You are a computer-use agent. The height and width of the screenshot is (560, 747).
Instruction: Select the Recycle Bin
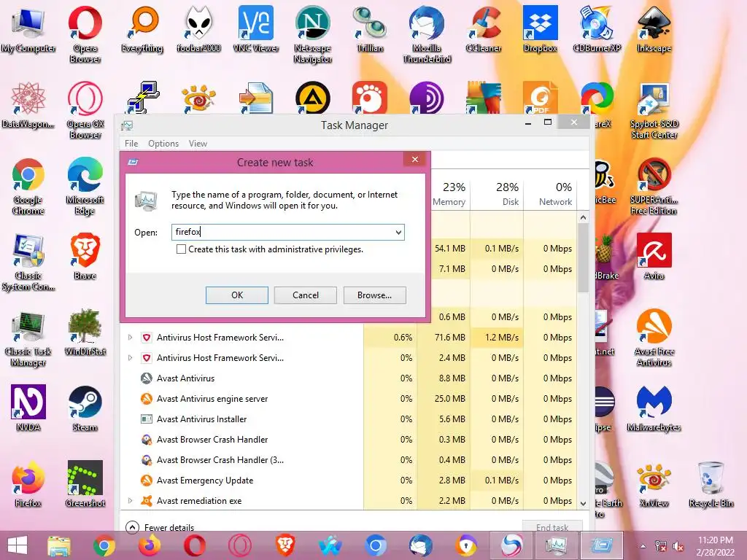tap(711, 484)
